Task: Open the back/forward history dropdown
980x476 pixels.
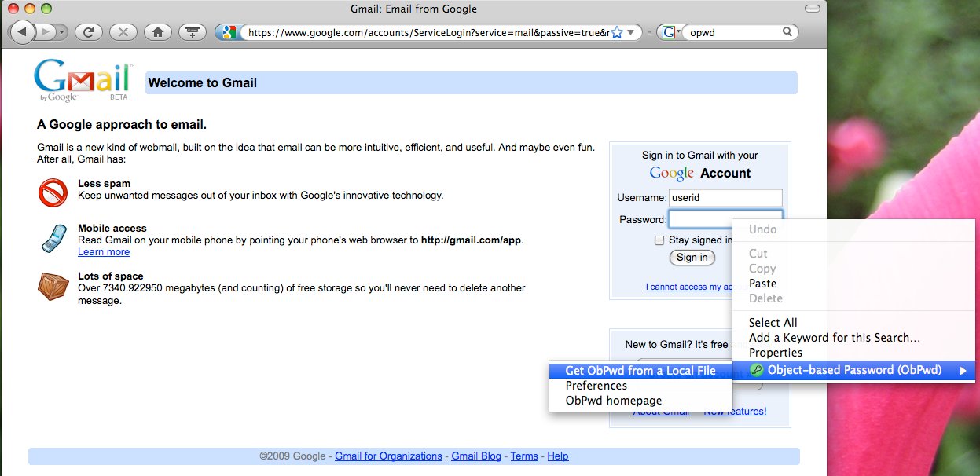Action: (61, 32)
